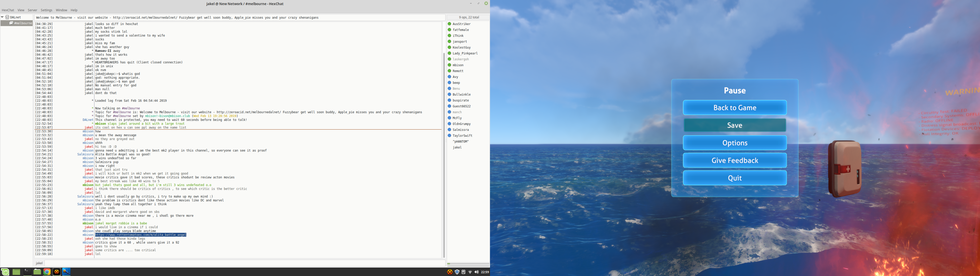Viewport: 980px width, 276px height.
Task: Select fatfemale in the user list
Action: coord(461,30)
